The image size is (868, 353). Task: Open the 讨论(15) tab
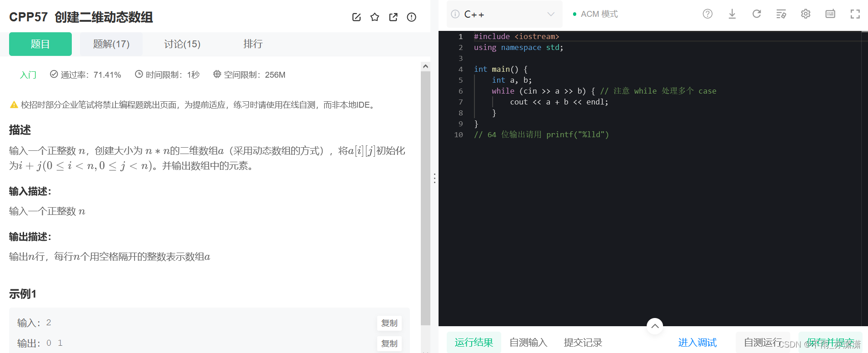(x=182, y=44)
